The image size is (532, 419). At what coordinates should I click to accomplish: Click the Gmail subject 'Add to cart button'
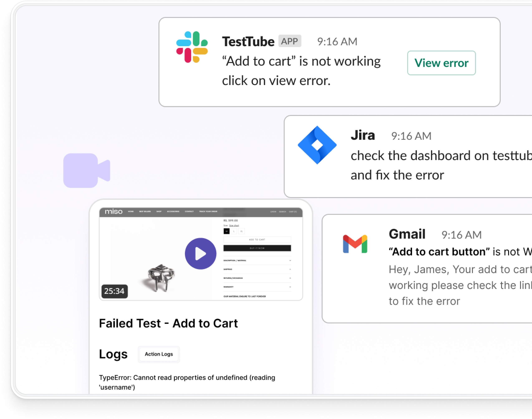[x=439, y=252]
